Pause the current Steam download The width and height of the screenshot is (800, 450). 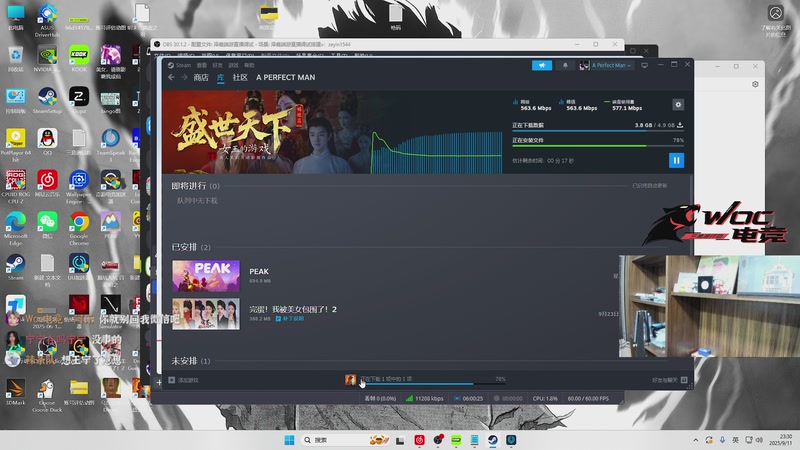coord(676,160)
